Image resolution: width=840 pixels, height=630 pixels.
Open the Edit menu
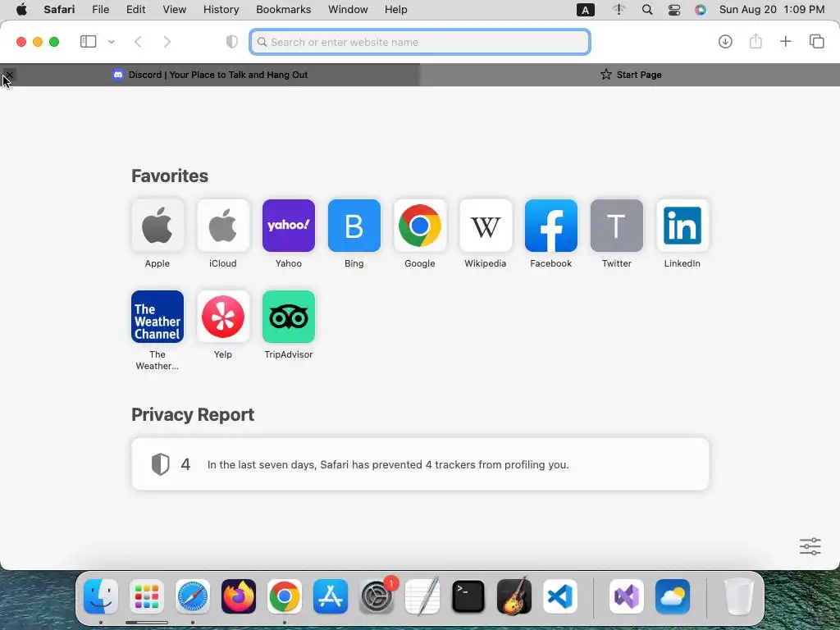click(136, 10)
